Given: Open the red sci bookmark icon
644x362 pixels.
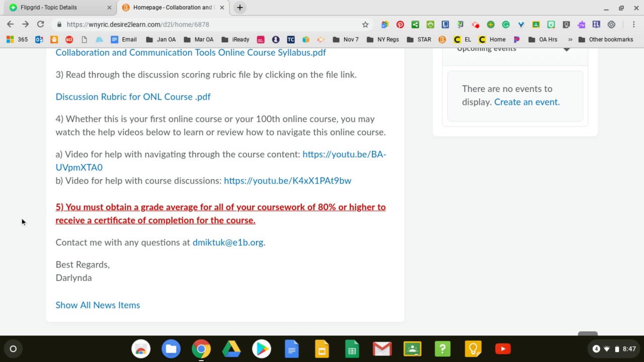Looking at the screenshot, I should point(69,39).
